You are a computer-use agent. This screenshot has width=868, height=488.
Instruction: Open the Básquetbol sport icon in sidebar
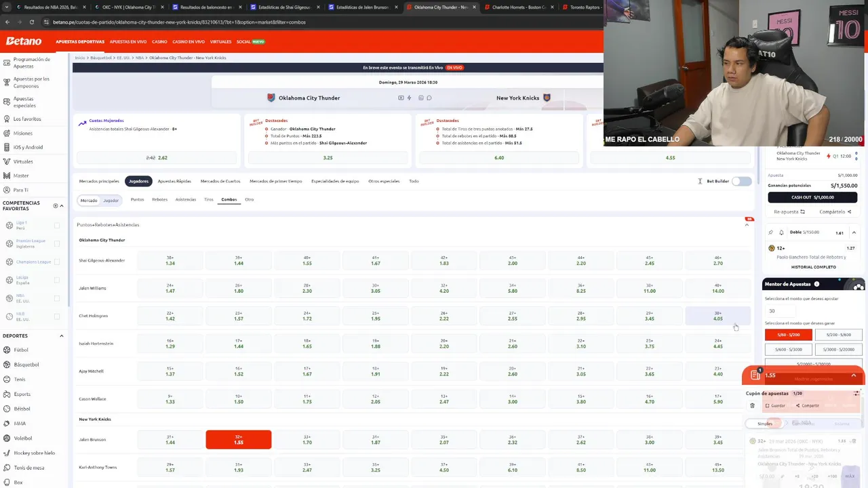7,365
